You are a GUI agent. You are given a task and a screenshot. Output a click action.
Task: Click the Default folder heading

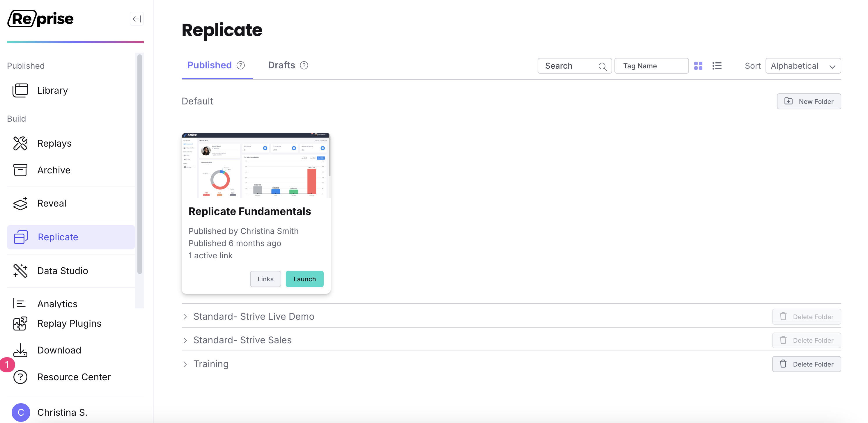pyautogui.click(x=197, y=101)
